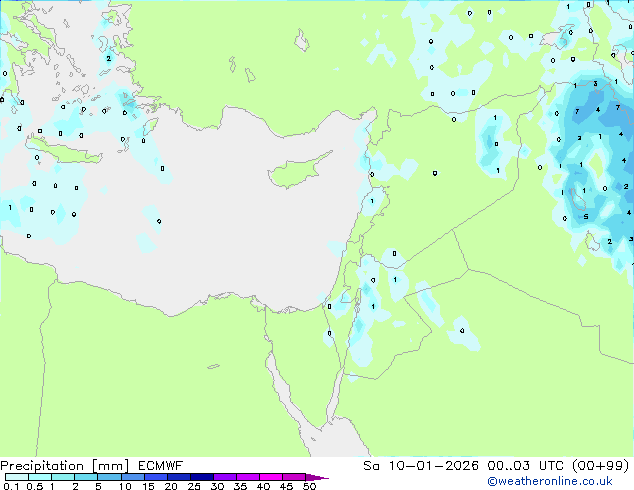
Task: Click the 0.1 mm lightest legend swatch
Action: (x=17, y=477)
